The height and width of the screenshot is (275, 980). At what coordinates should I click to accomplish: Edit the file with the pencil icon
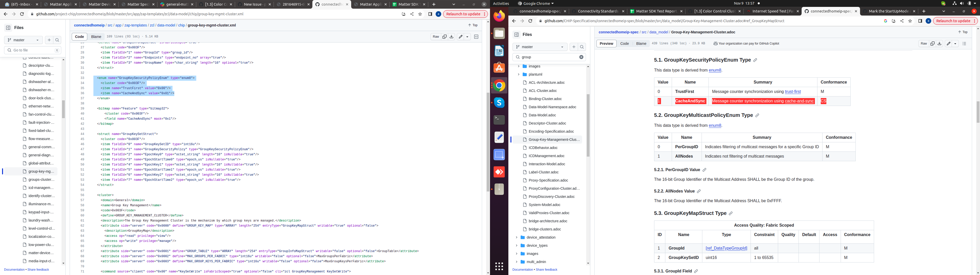click(461, 36)
